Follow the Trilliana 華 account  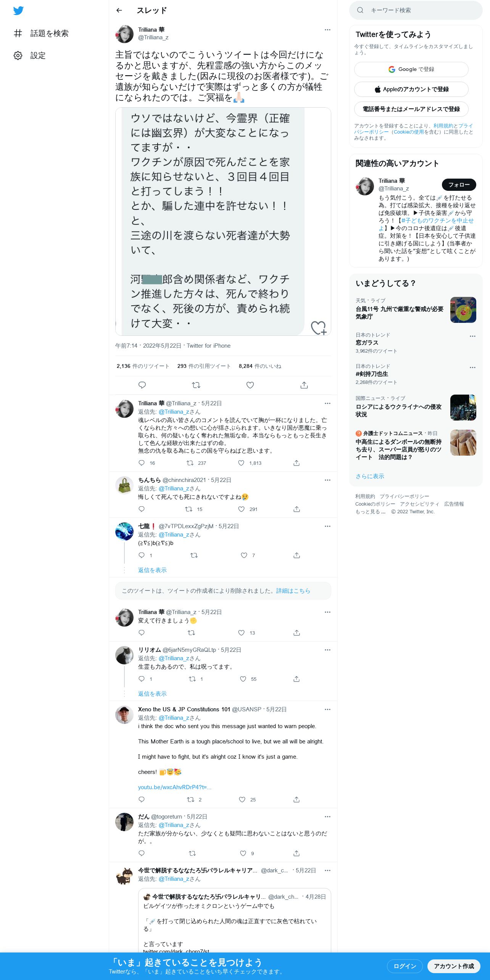tap(459, 185)
